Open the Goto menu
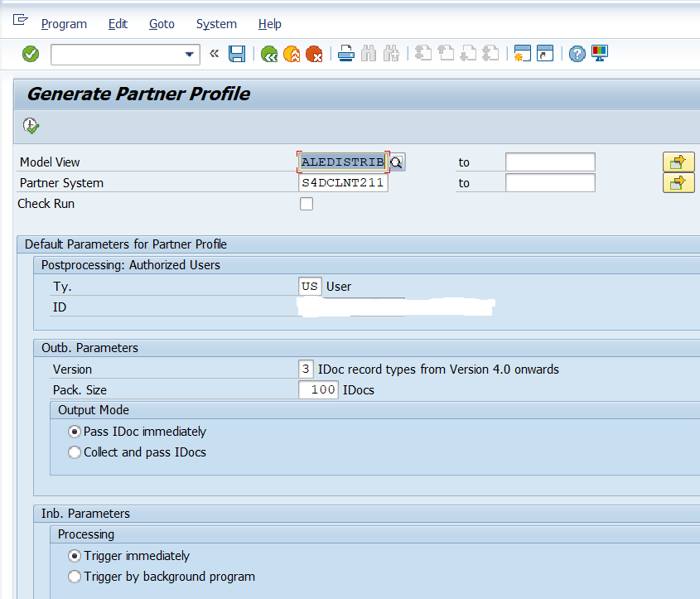 (x=161, y=24)
